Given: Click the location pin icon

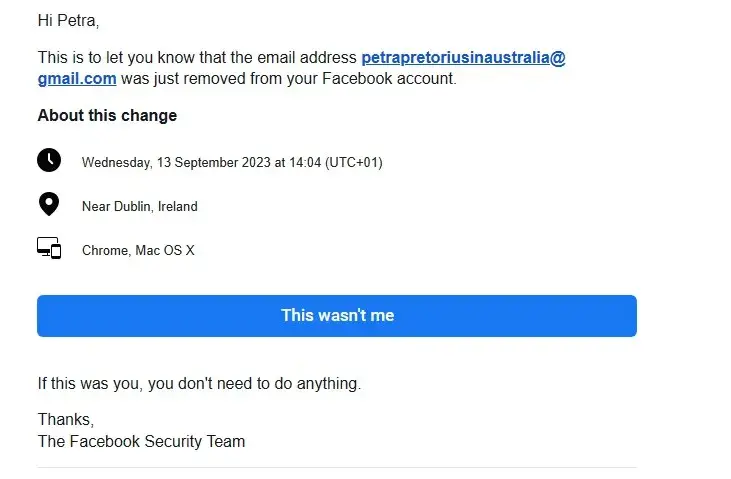Looking at the screenshot, I should coord(49,205).
